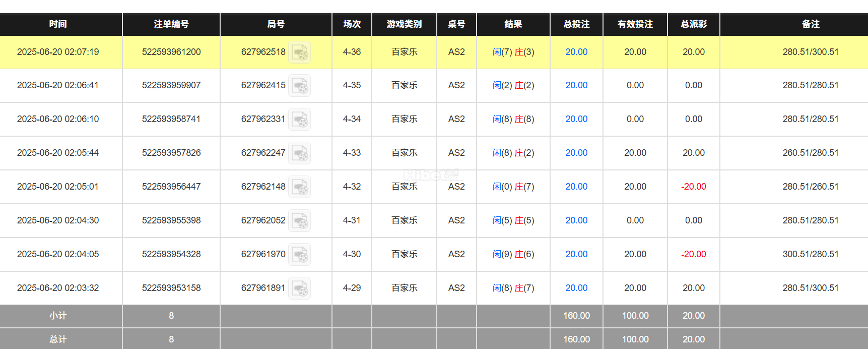Click the 小计 subtotal row label
The height and width of the screenshot is (349, 868).
pos(58,316)
